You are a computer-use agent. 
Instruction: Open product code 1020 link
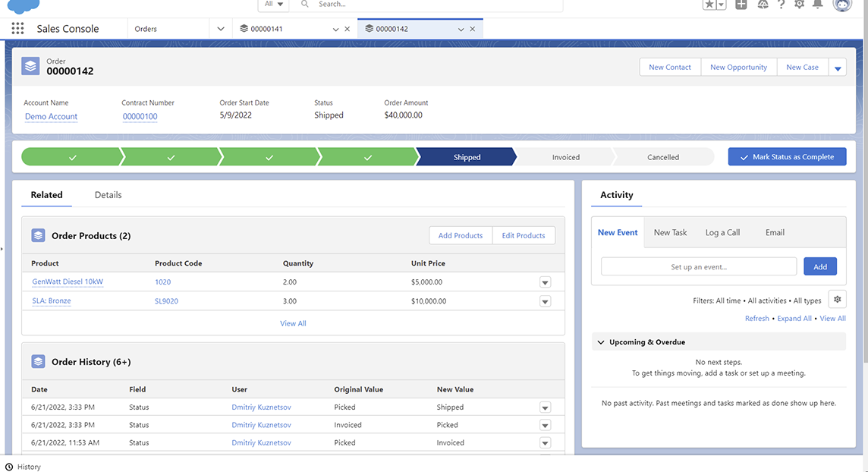[162, 282]
